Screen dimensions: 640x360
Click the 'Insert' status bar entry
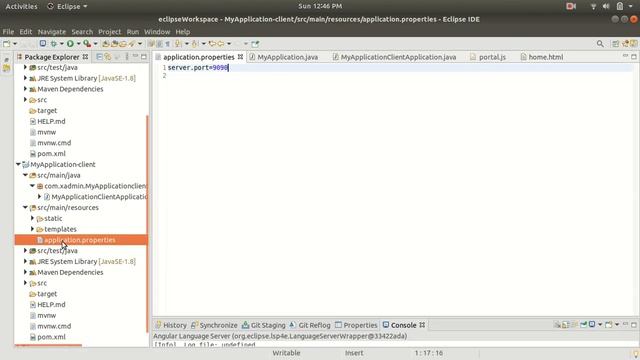pos(354,353)
